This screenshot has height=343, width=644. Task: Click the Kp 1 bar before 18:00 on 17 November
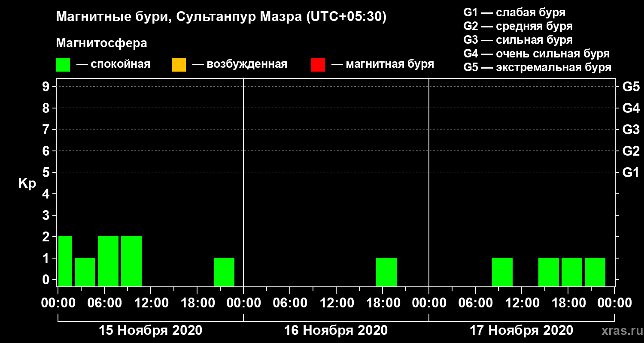(x=549, y=272)
